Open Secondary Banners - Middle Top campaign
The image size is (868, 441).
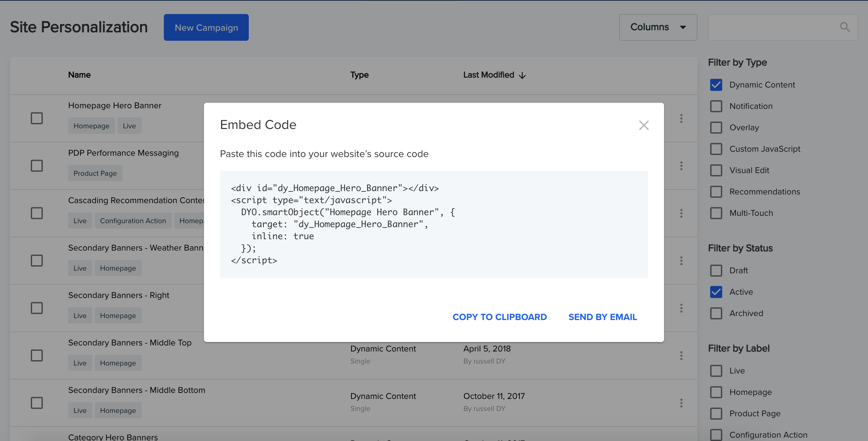(x=130, y=343)
